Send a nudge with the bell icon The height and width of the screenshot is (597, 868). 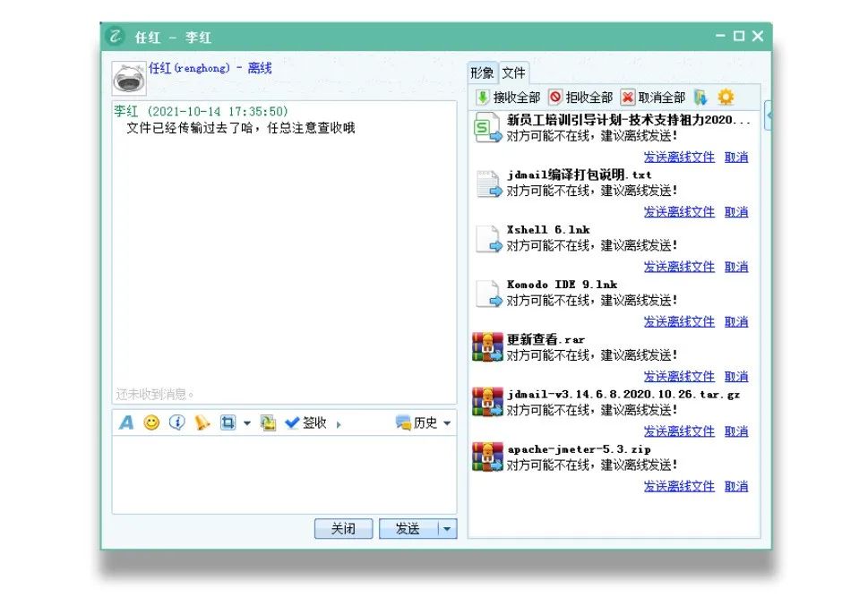pyautogui.click(x=202, y=422)
